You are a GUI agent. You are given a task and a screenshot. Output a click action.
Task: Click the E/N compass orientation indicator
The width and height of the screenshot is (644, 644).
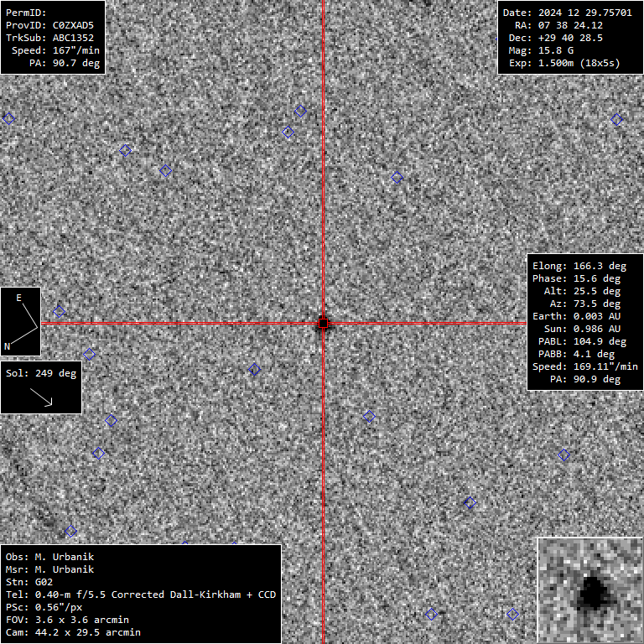point(20,322)
